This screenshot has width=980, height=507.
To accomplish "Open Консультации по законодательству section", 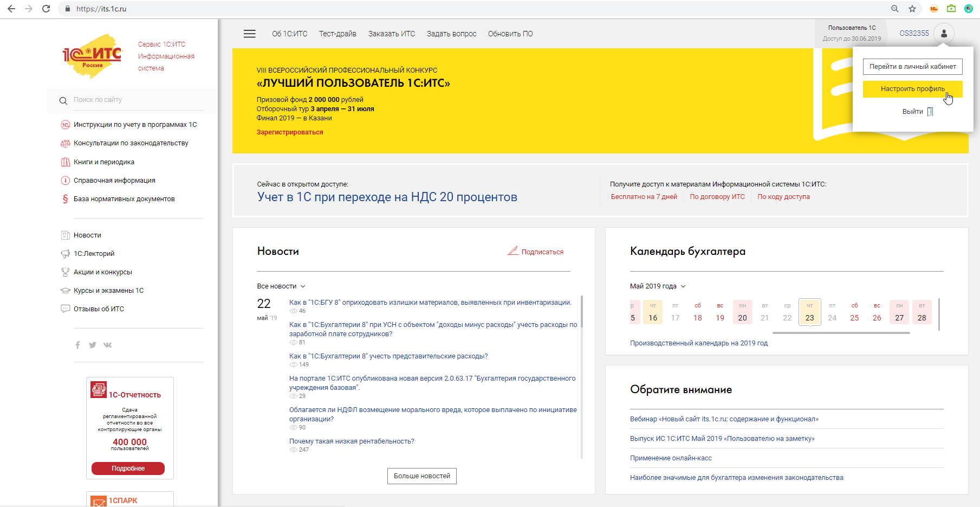I will [x=131, y=143].
